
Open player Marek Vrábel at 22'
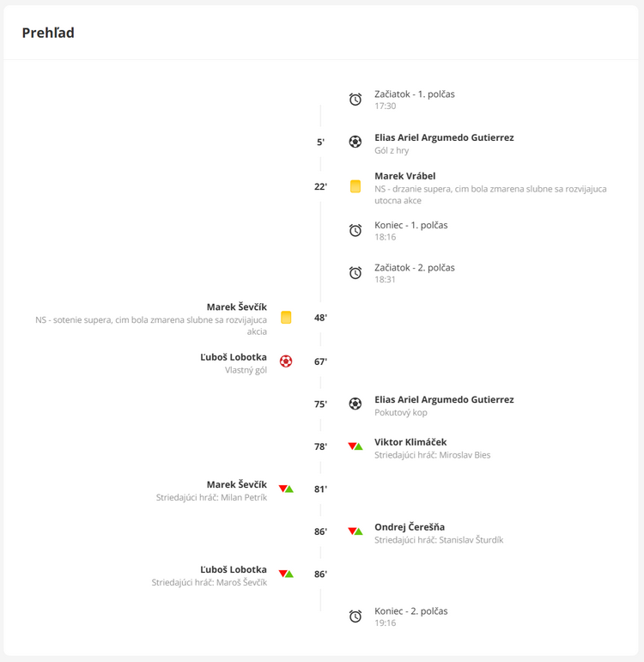point(404,176)
